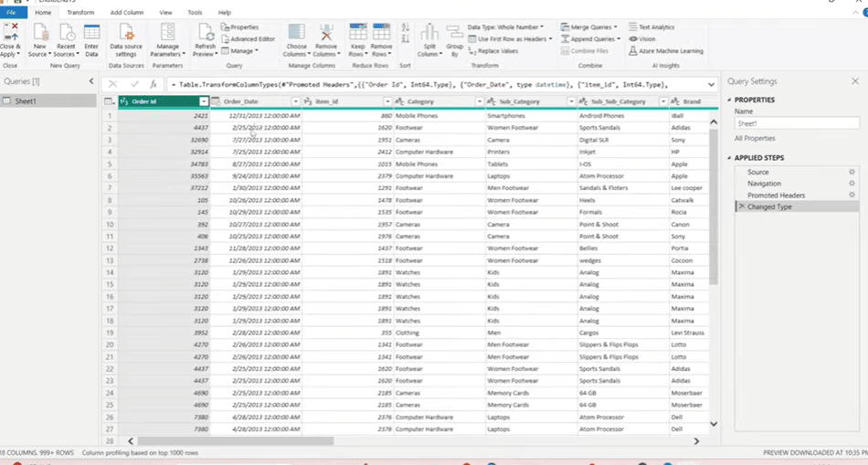
Task: Open Azure Machine Learning
Action: coord(666,51)
